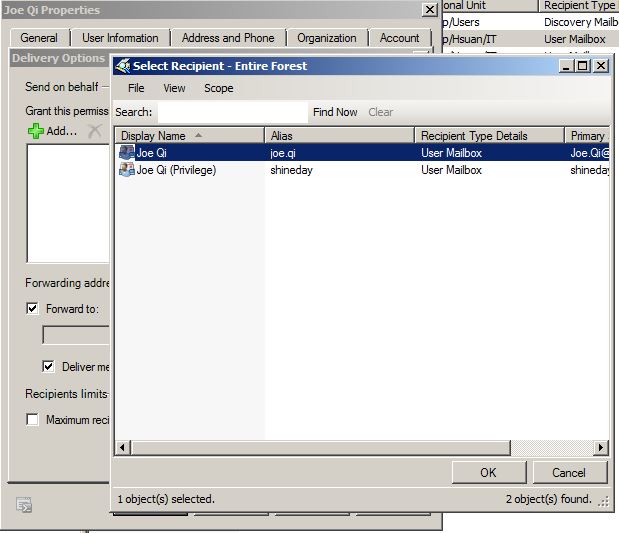The width and height of the screenshot is (619, 533).
Task: Click the Select Recipient title bar icon
Action: pyautogui.click(x=122, y=66)
